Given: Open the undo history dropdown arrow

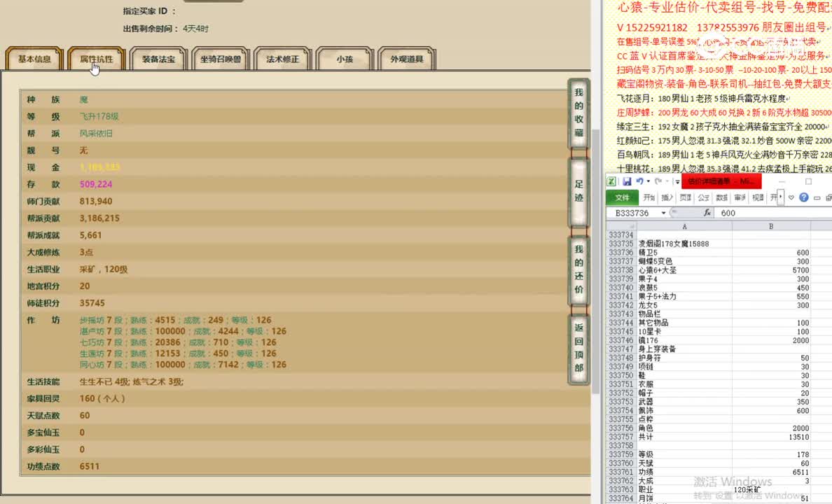Looking at the screenshot, I should [648, 181].
